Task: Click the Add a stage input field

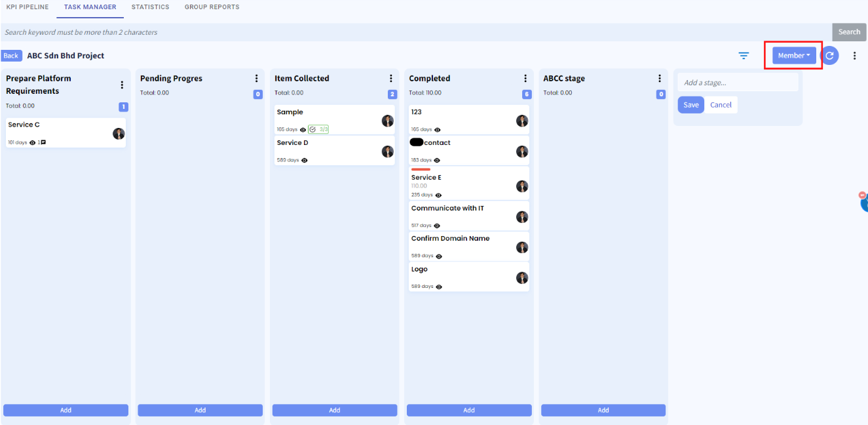Action: click(738, 83)
